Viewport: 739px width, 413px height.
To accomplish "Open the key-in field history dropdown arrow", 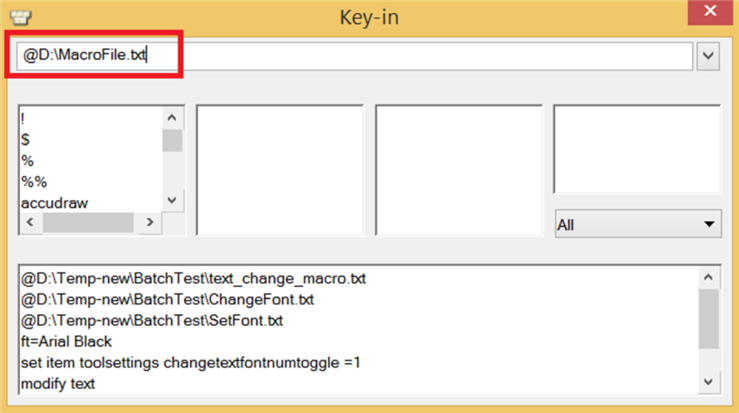I will coord(708,56).
